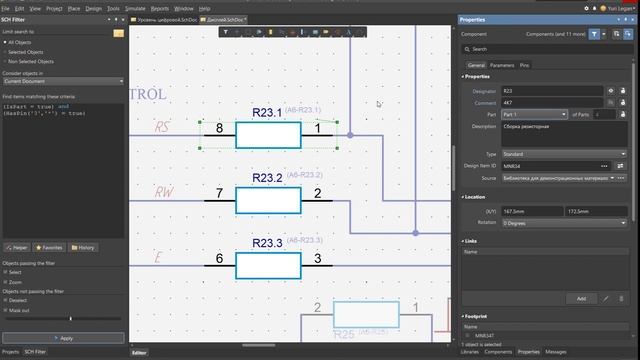Click browse ellipsis in Design Item ID field

604,166
